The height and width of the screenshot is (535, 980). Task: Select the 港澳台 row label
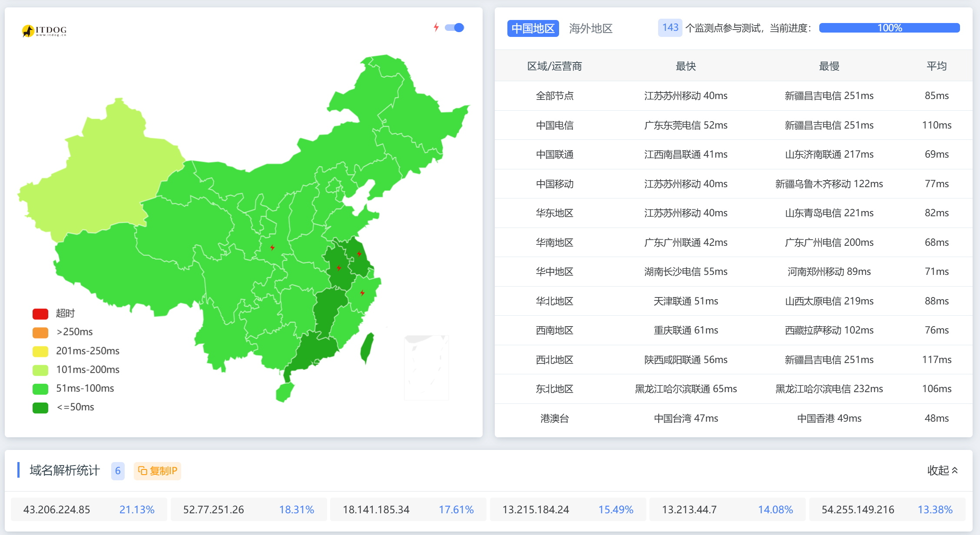click(554, 418)
